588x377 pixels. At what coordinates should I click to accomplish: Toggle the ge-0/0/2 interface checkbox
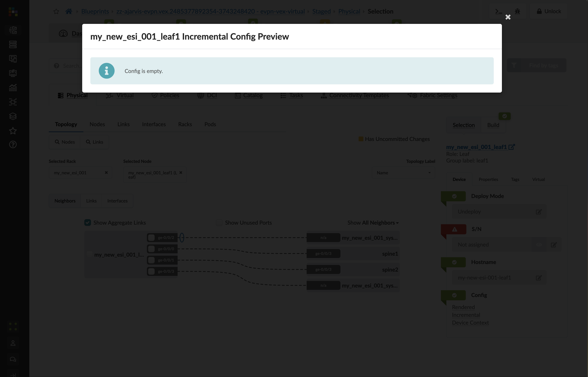tap(151, 237)
